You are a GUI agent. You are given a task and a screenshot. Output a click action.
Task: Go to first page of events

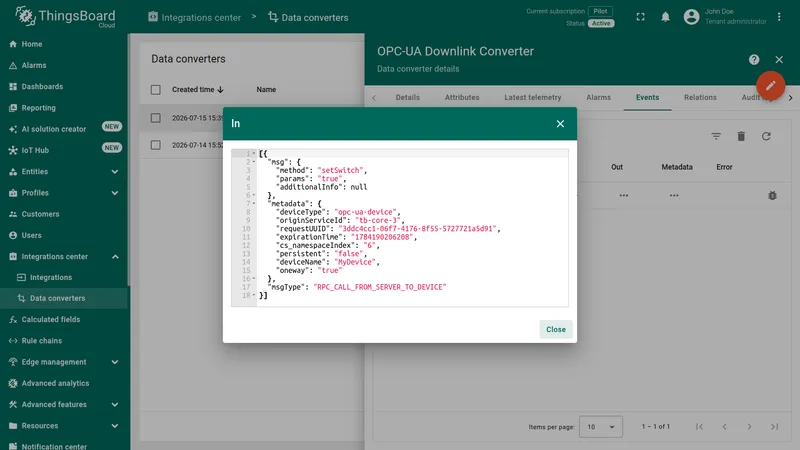[699, 427]
